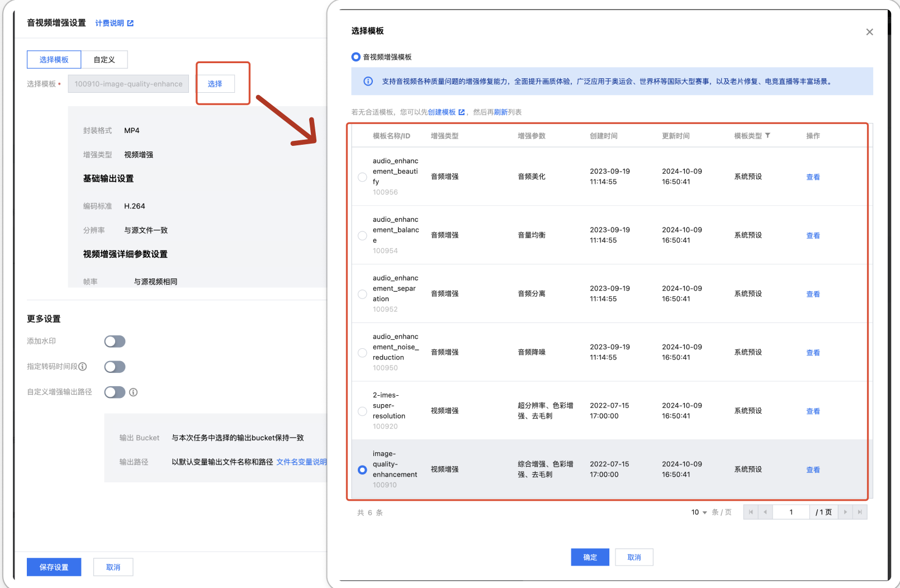The image size is (900, 588).
Task: Toggle the 自定义增强输出路径 switch
Action: [115, 392]
